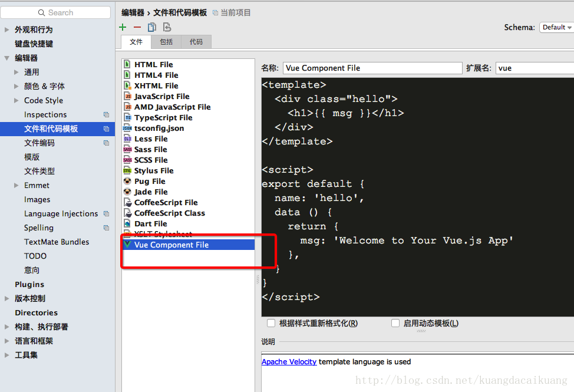Viewport: 574px width, 392px height.
Task: Select the CoffeeScript Class template
Action: (x=188, y=213)
